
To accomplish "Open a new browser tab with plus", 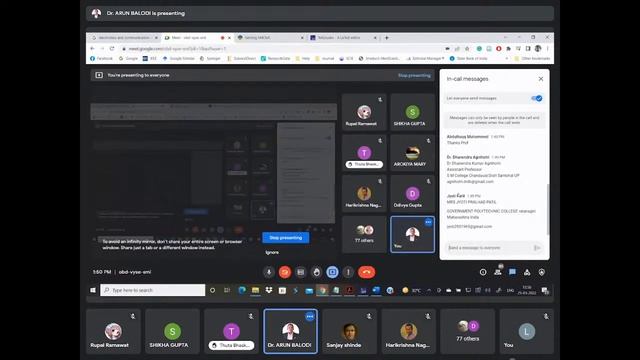I will coord(387,38).
